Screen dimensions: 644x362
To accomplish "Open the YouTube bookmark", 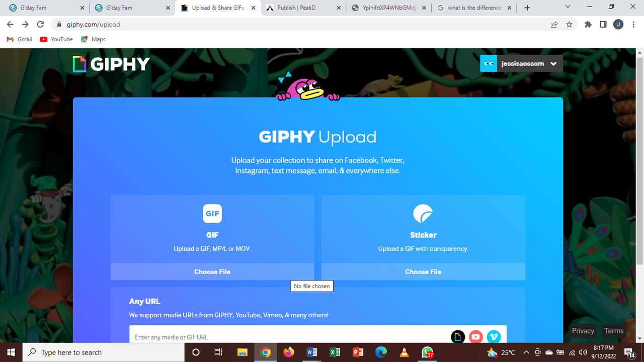I will point(56,39).
